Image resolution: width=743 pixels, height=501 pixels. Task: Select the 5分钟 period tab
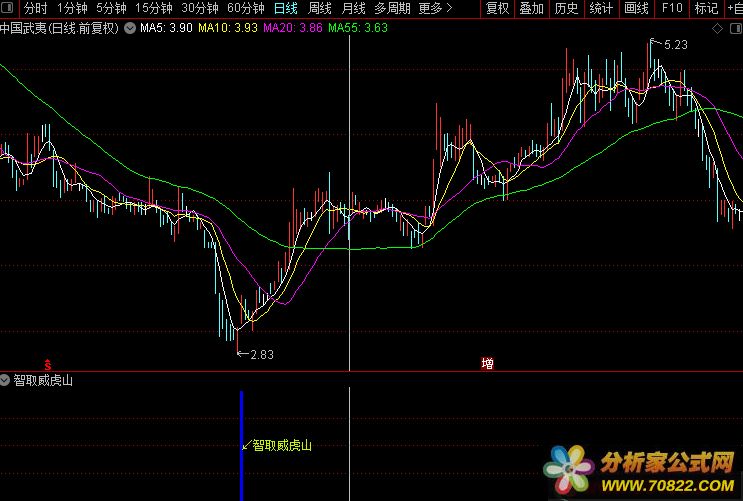[111, 8]
